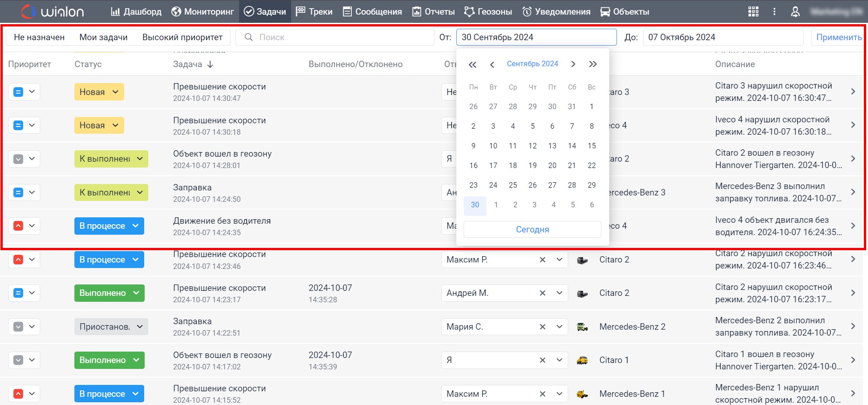Go to next year in calendar
Image resolution: width=868 pixels, height=405 pixels.
pos(592,64)
